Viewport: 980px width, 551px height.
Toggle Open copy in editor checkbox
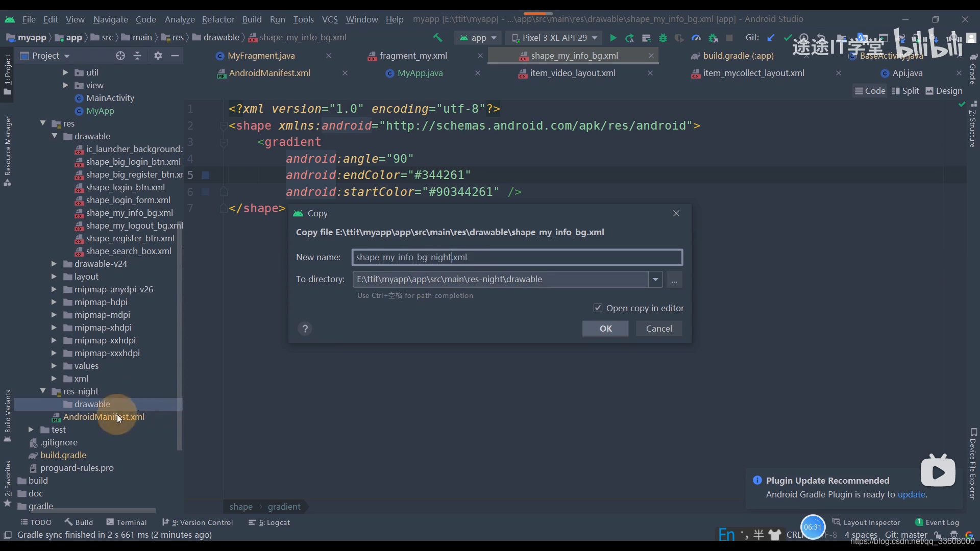pyautogui.click(x=598, y=308)
